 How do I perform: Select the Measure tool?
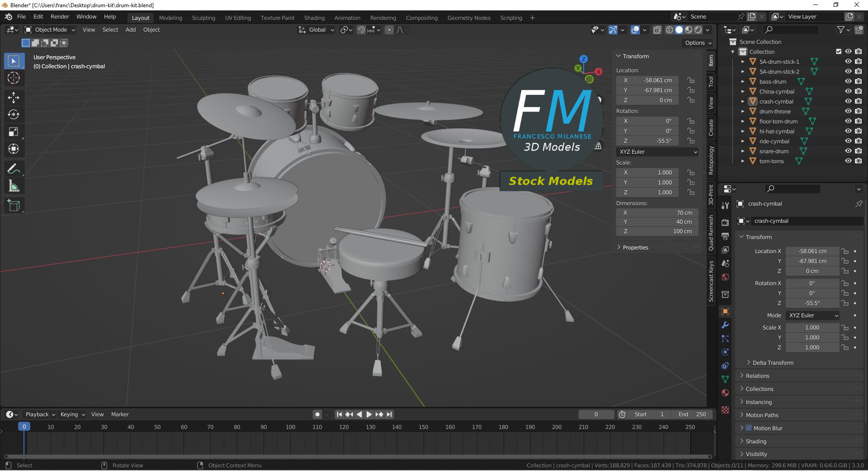pyautogui.click(x=14, y=186)
